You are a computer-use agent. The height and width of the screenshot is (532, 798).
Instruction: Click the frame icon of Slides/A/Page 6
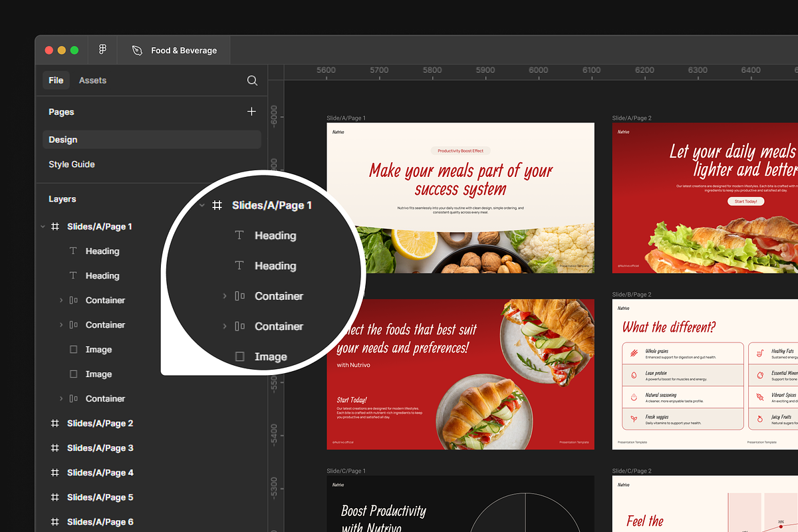point(55,522)
